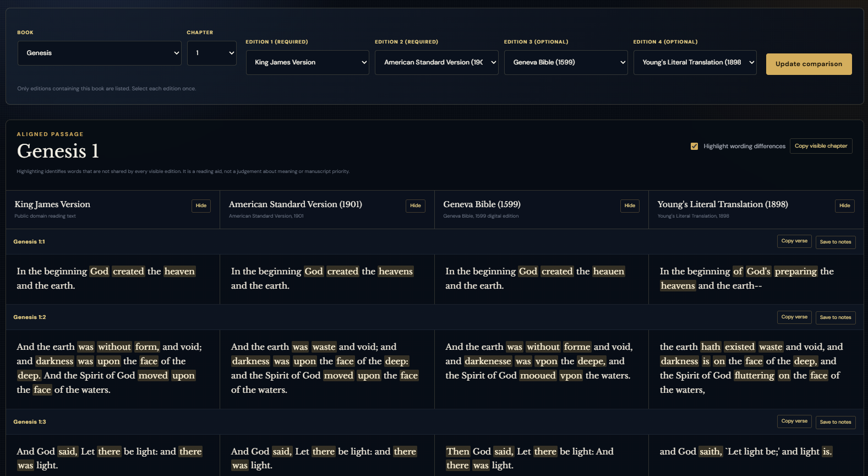Click the Genesis 1 passage heading

tap(58, 151)
